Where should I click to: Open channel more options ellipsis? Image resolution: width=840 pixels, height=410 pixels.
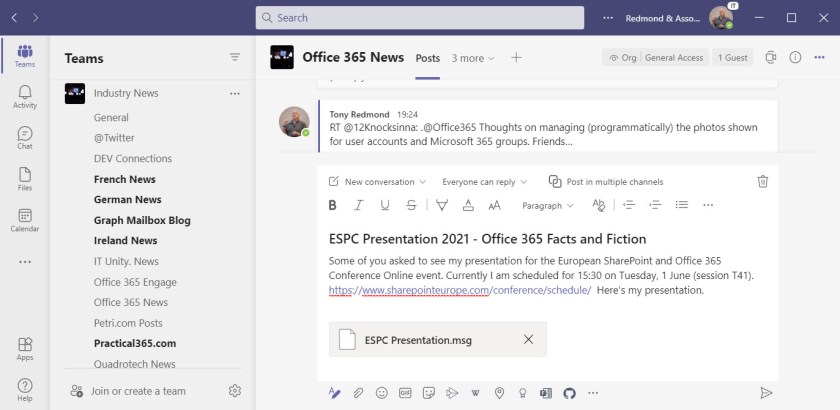pyautogui.click(x=820, y=57)
